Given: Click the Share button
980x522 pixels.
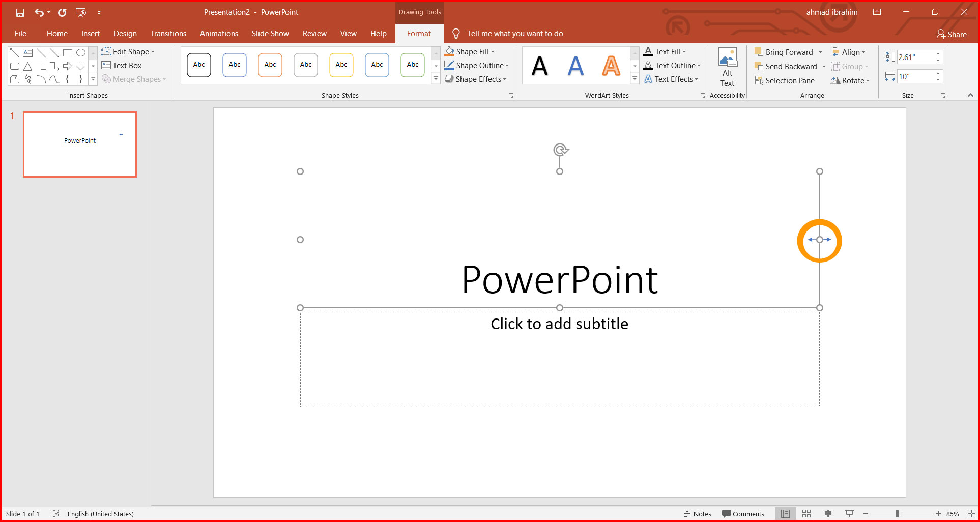Looking at the screenshot, I should (952, 34).
